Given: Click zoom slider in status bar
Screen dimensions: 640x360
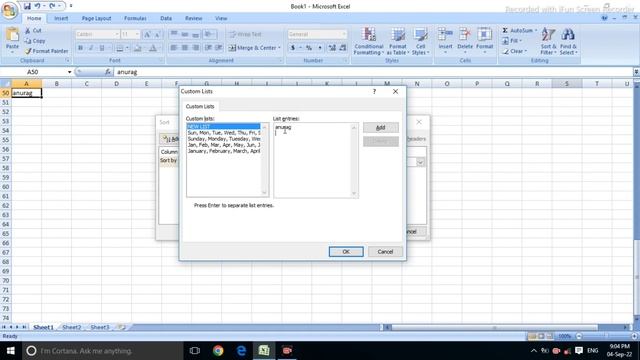Looking at the screenshot, I should (x=606, y=336).
